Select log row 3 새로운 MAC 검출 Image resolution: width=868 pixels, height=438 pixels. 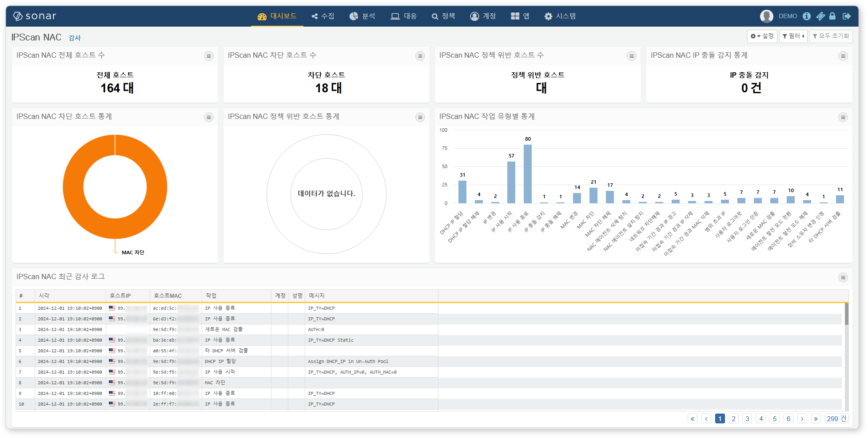[429, 330]
